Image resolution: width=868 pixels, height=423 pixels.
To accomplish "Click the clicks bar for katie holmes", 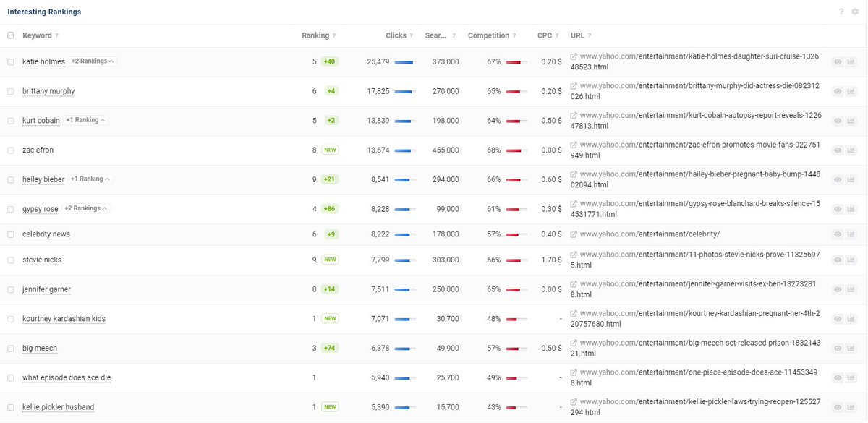I will (404, 62).
